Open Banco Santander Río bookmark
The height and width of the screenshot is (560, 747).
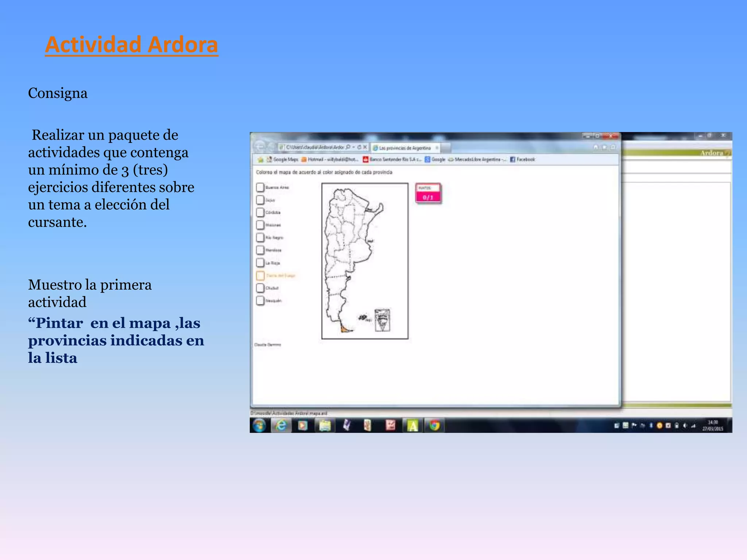point(392,159)
